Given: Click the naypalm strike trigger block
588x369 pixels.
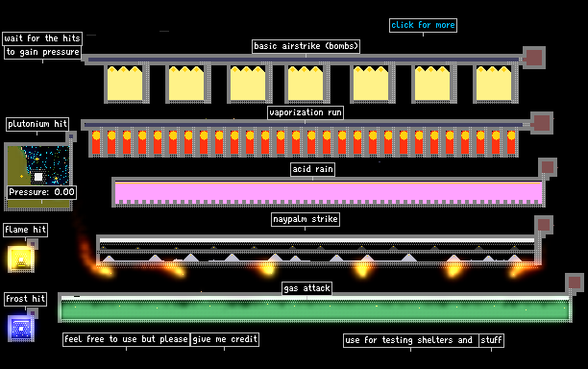Looking at the screenshot, I should click(544, 225).
